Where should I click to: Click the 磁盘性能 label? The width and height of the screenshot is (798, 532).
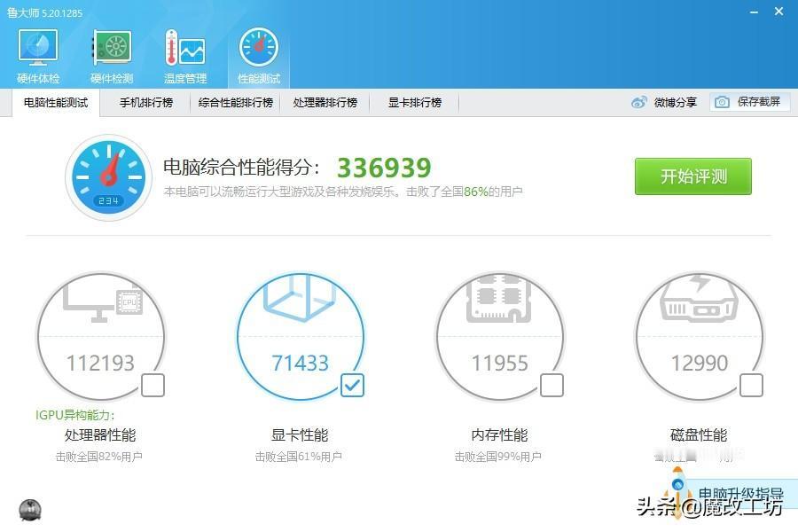(699, 434)
